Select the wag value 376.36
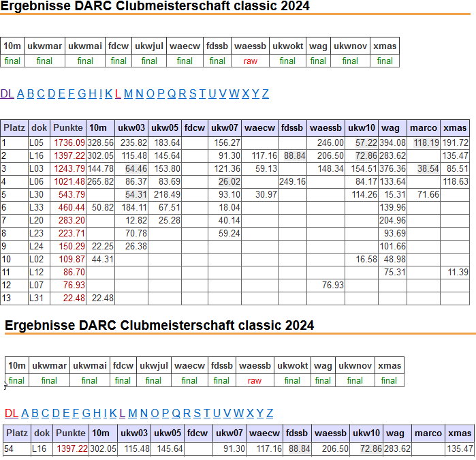Screen dimensions: 476x460 [x=392, y=168]
